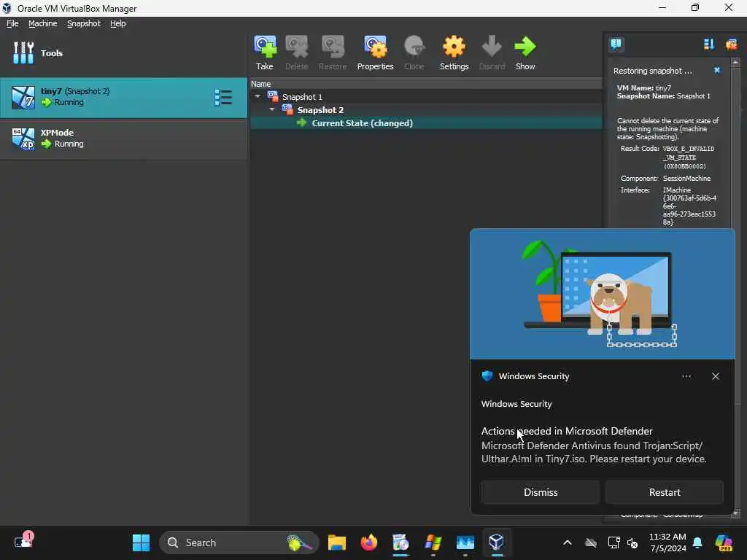Select the tiny7 virtual machine
This screenshot has width=747, height=560.
(x=123, y=97)
